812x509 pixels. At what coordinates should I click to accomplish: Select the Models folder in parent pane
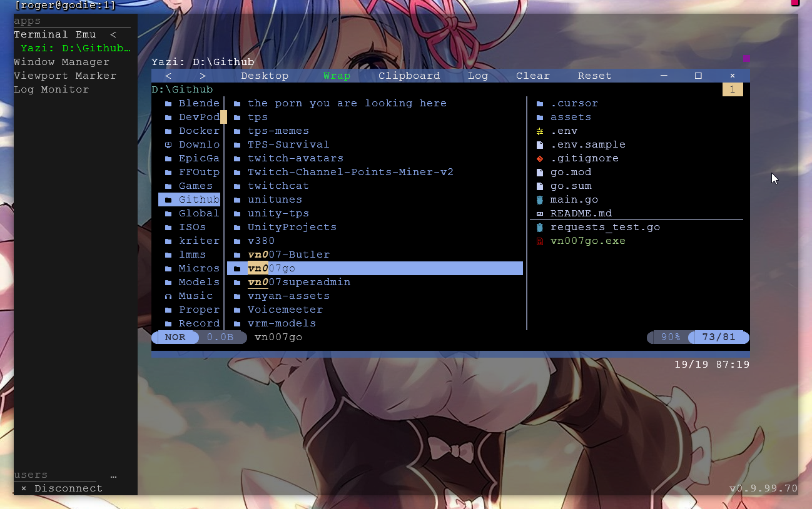(199, 282)
